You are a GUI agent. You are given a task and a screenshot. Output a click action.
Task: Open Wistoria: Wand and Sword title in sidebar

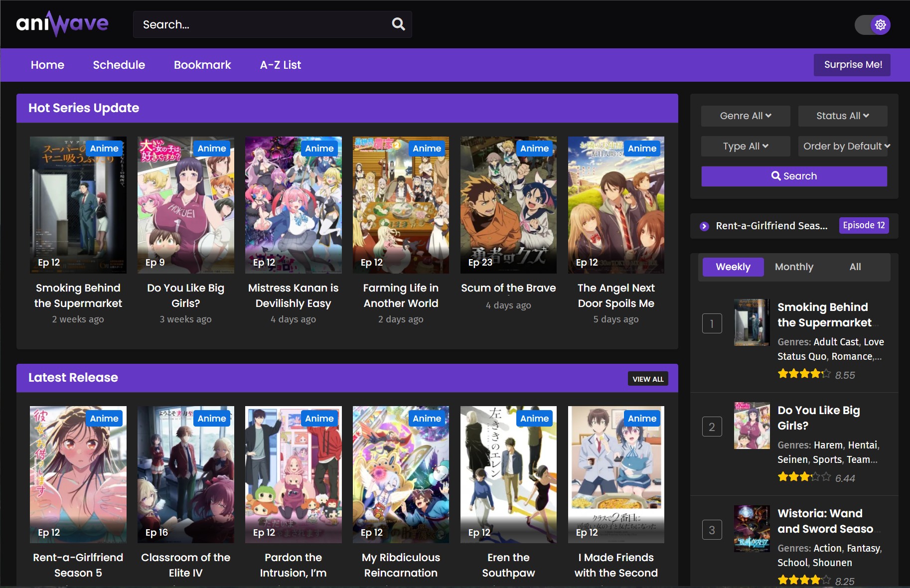826,521
